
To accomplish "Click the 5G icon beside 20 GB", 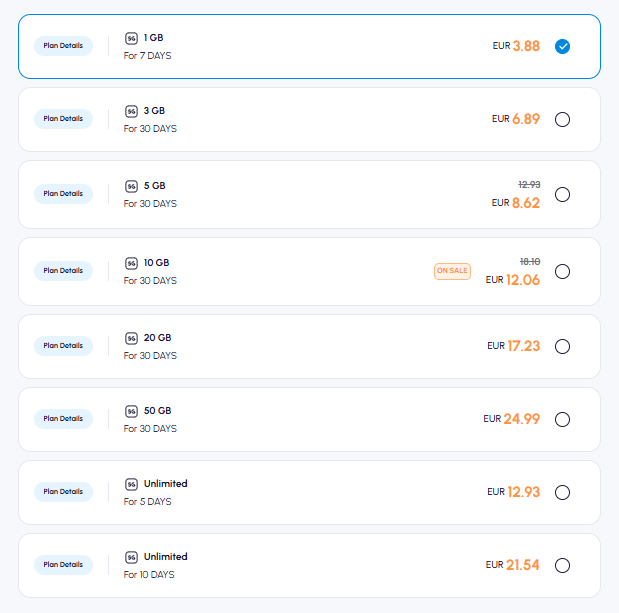I will tap(131, 338).
